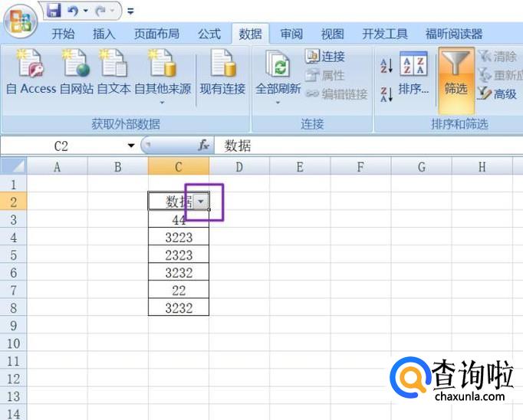Click the 全部刷新 icon
The width and height of the screenshot is (523, 420).
(x=278, y=64)
